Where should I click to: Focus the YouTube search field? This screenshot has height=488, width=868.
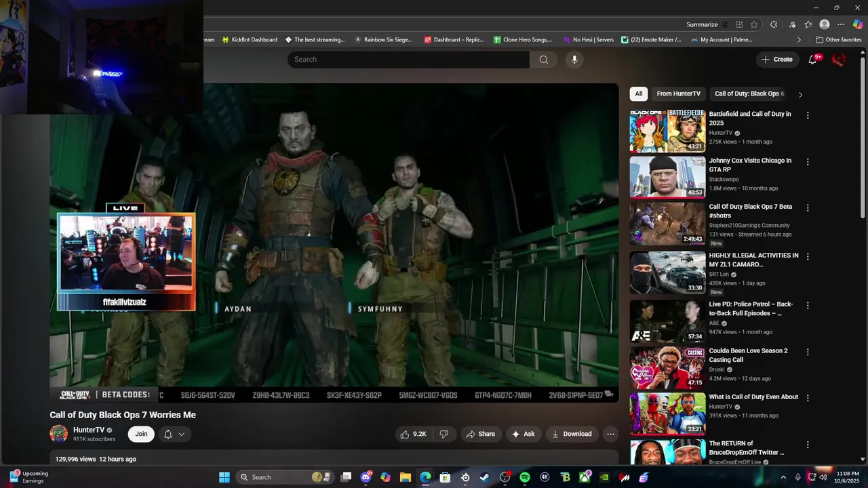coord(408,60)
